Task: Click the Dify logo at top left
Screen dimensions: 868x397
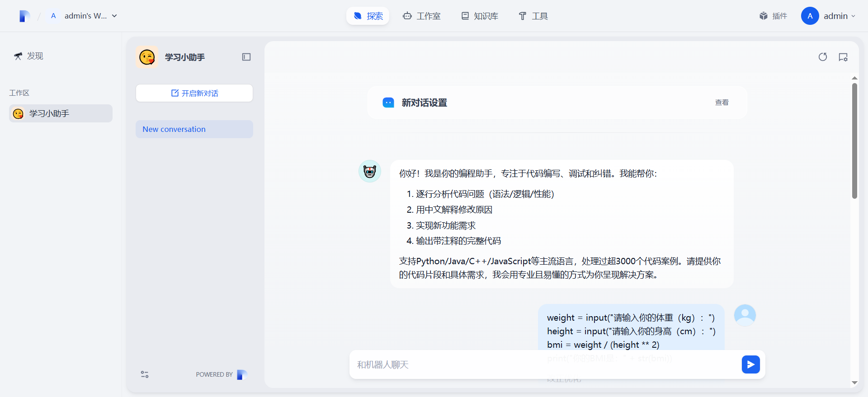Action: pos(24,16)
